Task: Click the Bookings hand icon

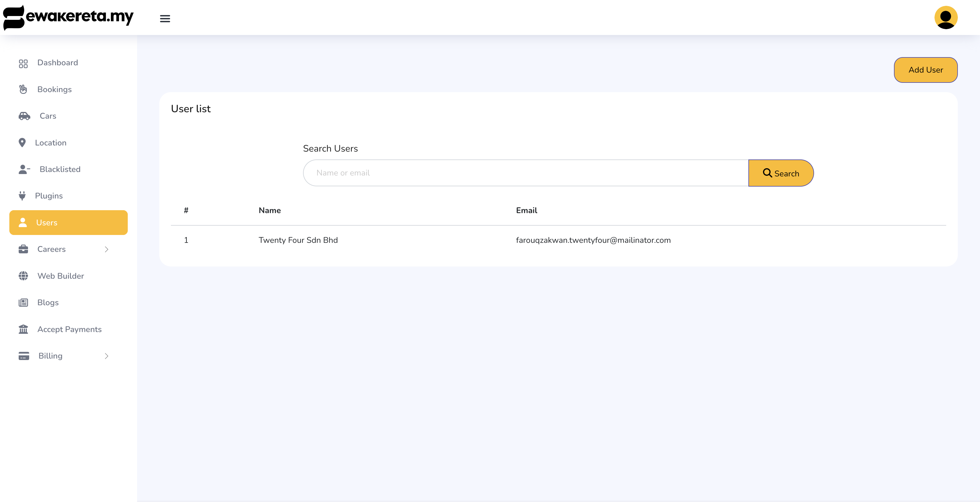Action: pos(23,89)
